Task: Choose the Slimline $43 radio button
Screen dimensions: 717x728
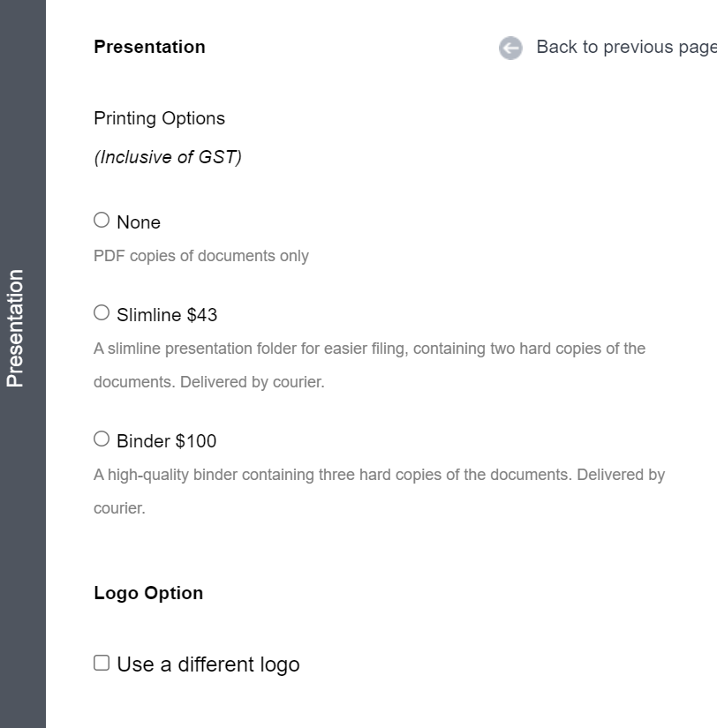Action: pos(102,313)
